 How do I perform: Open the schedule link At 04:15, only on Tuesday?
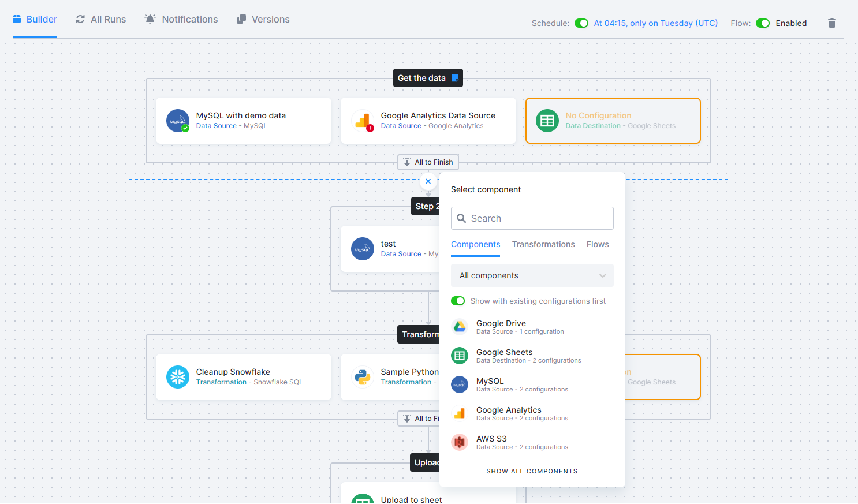point(655,23)
